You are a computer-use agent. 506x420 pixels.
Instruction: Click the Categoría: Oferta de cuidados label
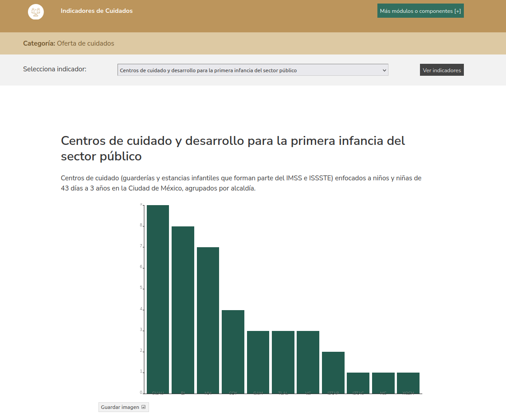tap(69, 43)
